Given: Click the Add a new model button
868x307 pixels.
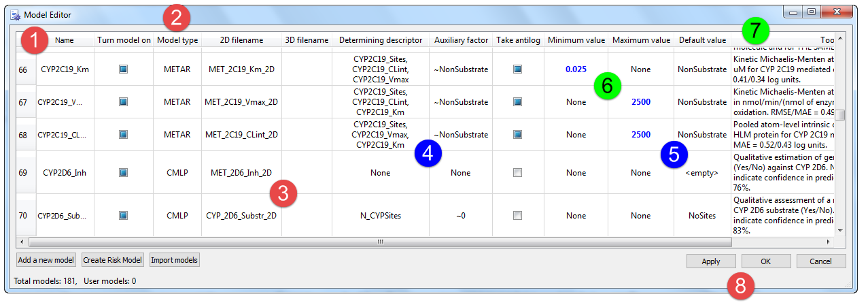Looking at the screenshot, I should (46, 260).
